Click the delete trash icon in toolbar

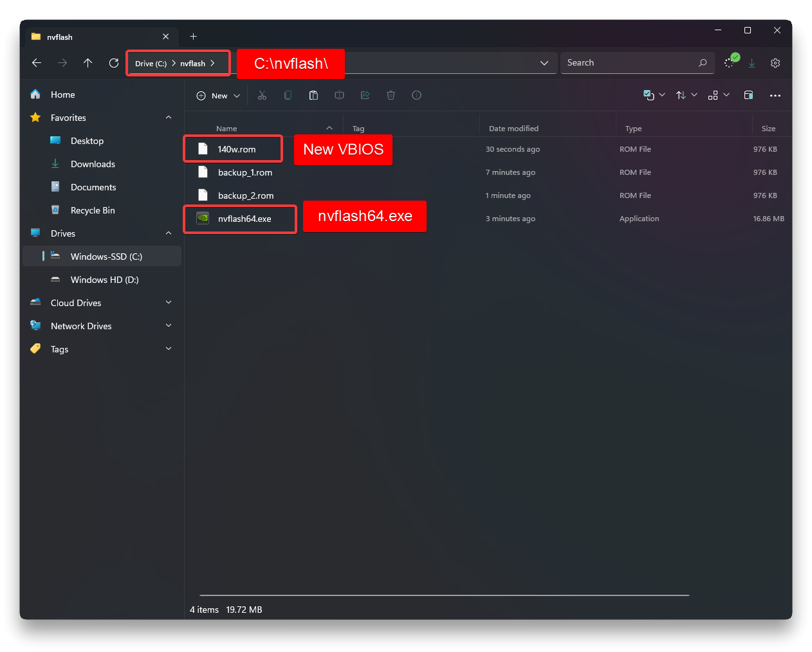coord(391,95)
